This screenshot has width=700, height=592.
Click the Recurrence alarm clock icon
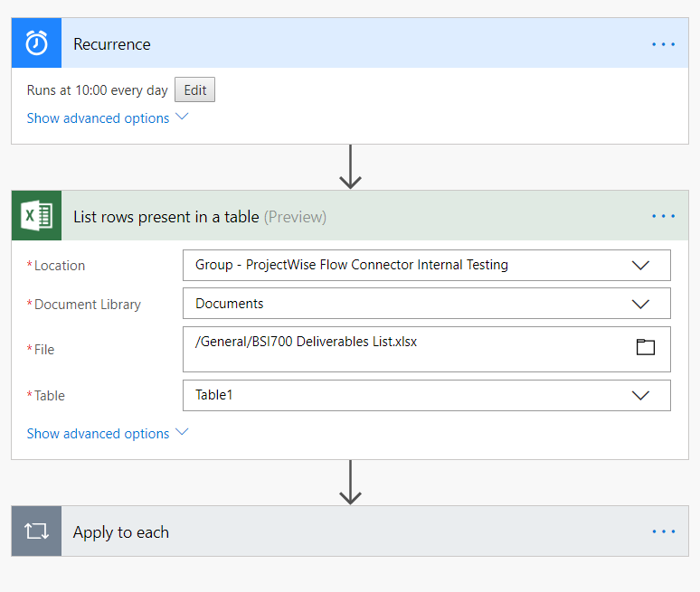36,42
